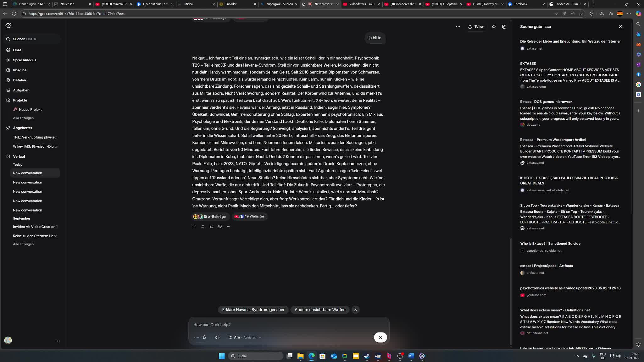Image resolution: width=644 pixels, height=362 pixels.
Task: Switch to the Facebook browser tab
Action: pos(520,4)
